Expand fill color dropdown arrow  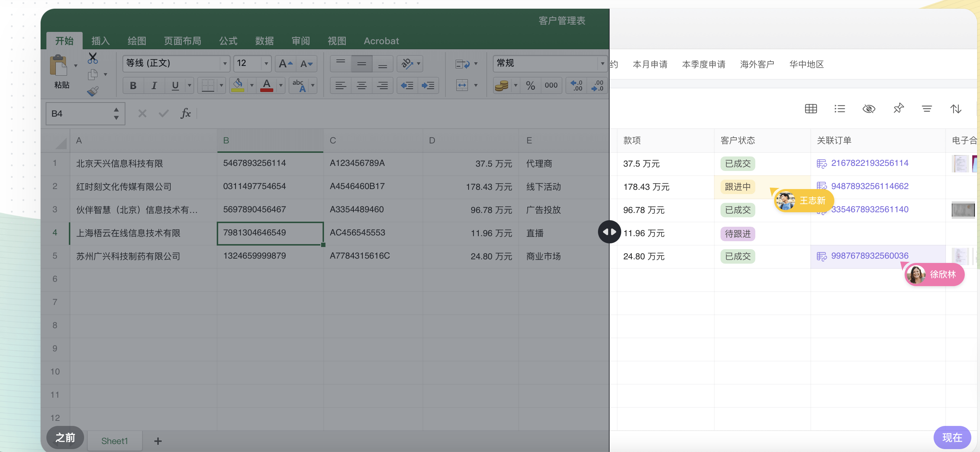252,85
